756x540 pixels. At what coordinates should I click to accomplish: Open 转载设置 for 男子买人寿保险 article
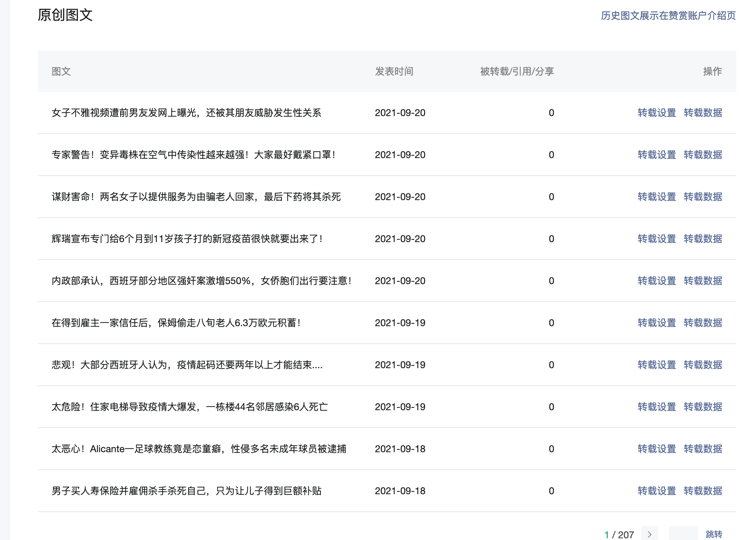pos(657,491)
